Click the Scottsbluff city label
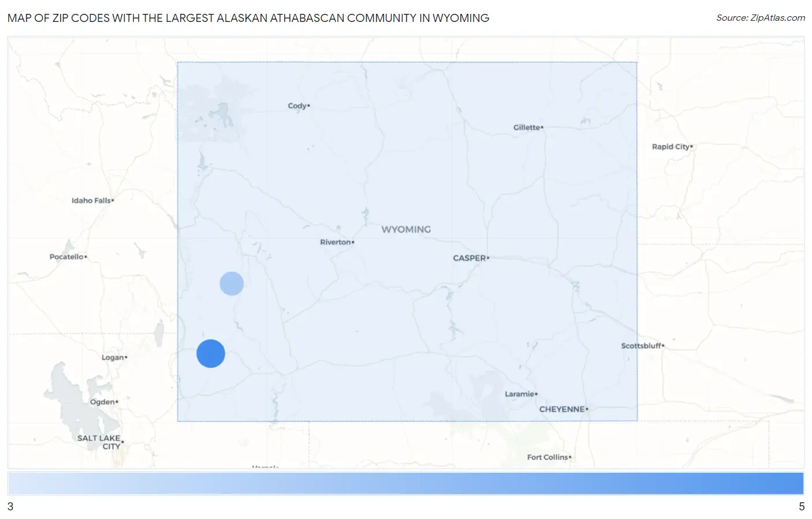The image size is (812, 519). pyautogui.click(x=641, y=346)
